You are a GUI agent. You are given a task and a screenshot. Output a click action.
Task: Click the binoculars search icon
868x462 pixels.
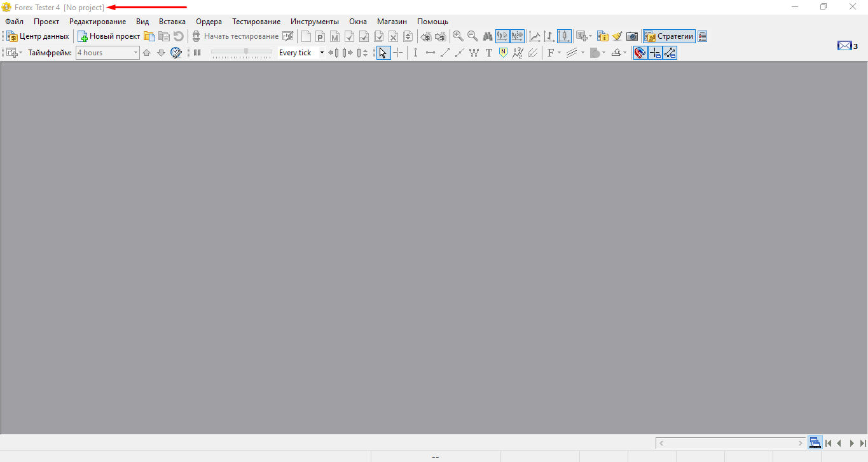pyautogui.click(x=488, y=36)
